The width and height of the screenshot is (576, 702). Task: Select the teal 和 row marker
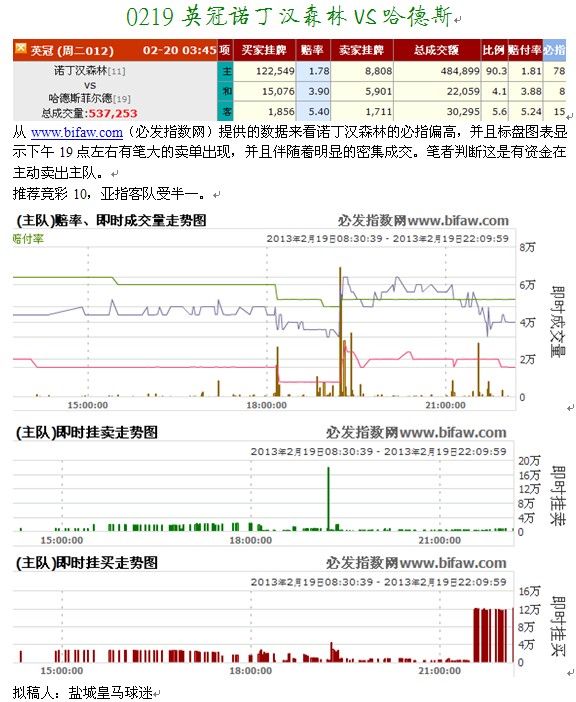pyautogui.click(x=226, y=91)
